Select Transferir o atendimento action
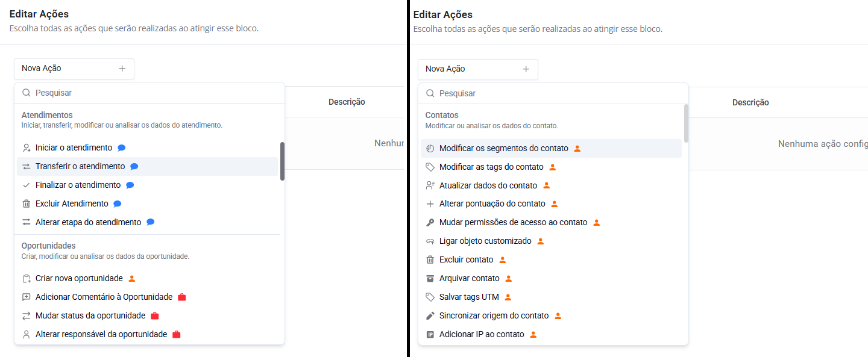 (80, 166)
